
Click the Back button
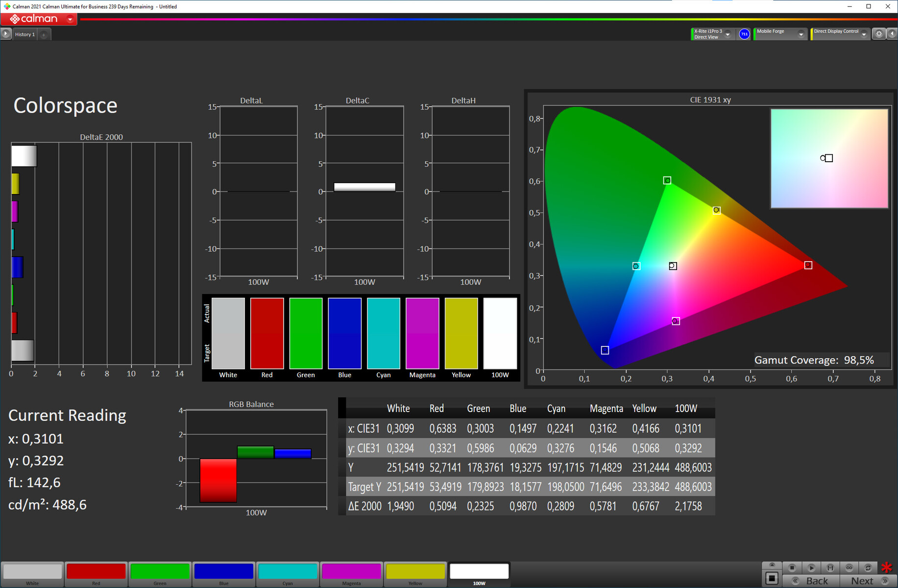tap(817, 581)
